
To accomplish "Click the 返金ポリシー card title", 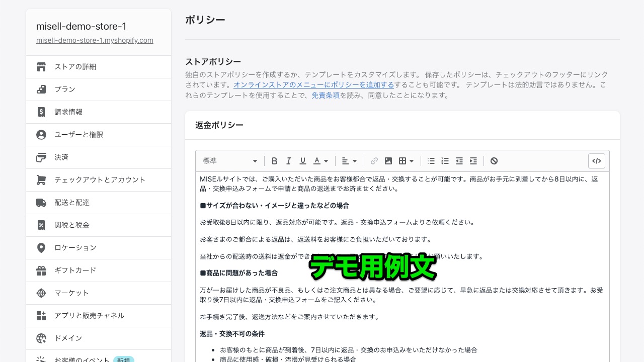I will 219,125.
